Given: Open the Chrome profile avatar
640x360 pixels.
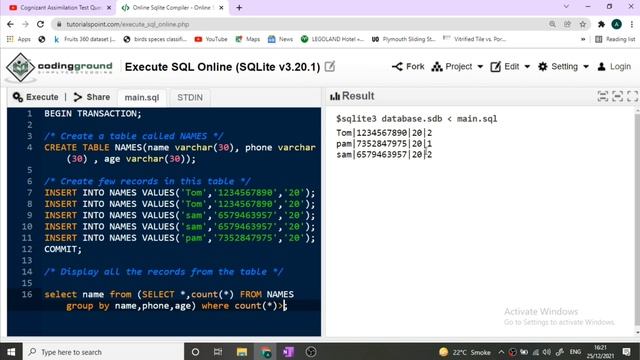Looking at the screenshot, I should [x=616, y=24].
